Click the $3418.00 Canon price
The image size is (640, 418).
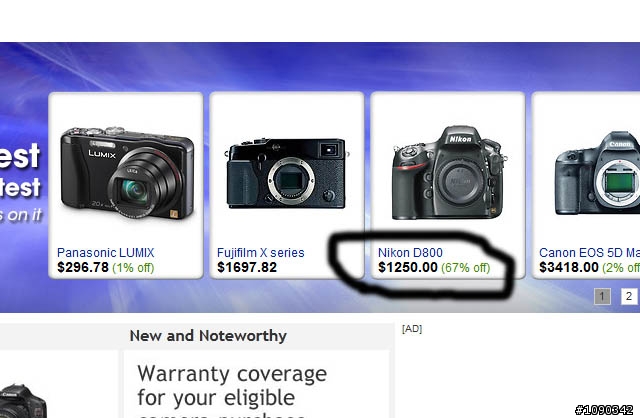[x=569, y=267]
